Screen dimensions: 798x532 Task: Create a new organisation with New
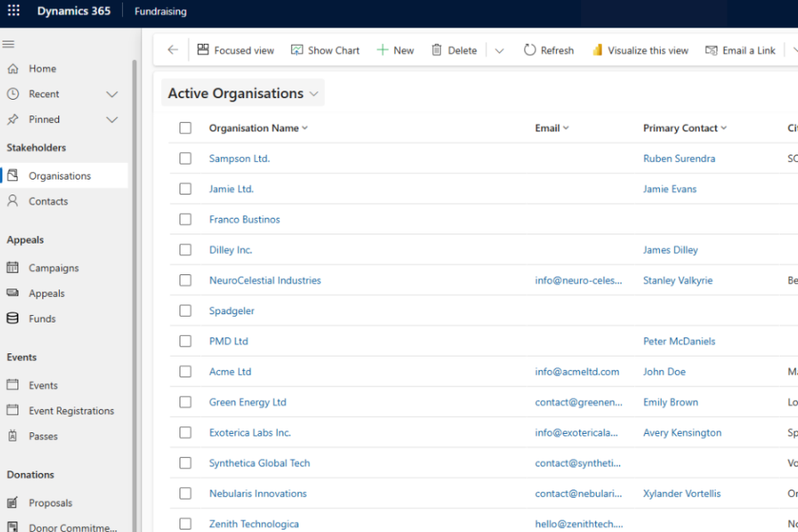pyautogui.click(x=395, y=50)
